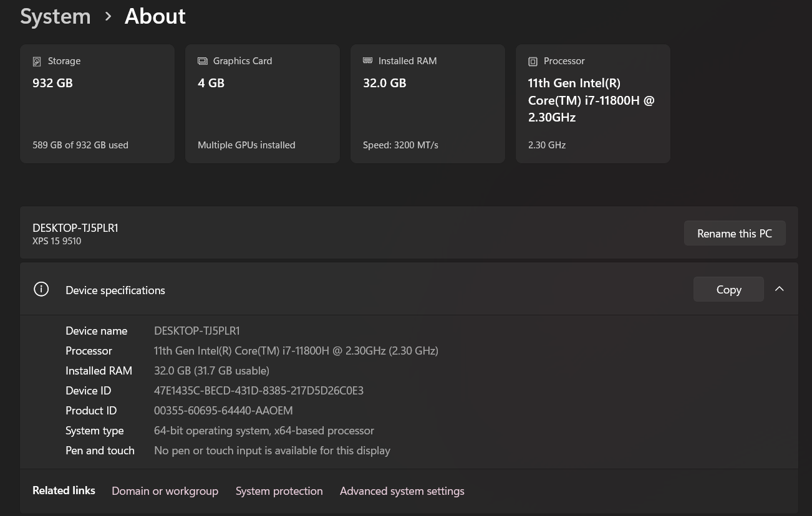The image size is (812, 516).
Task: Click the XPS 15 9510 model label
Action: coord(57,241)
